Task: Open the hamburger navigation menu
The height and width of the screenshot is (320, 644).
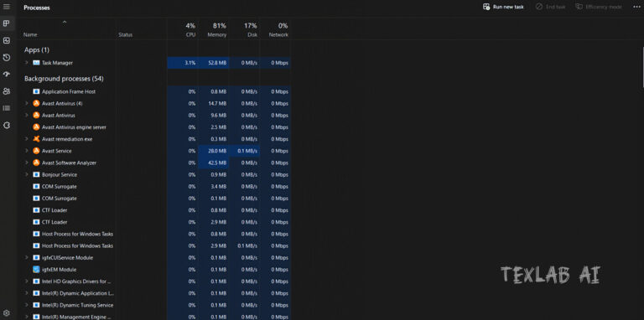Action: (6, 7)
